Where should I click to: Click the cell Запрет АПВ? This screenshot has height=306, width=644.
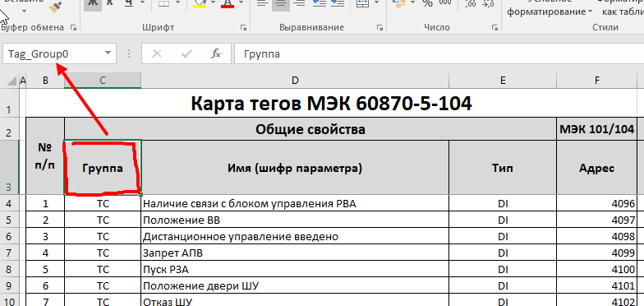click(295, 253)
